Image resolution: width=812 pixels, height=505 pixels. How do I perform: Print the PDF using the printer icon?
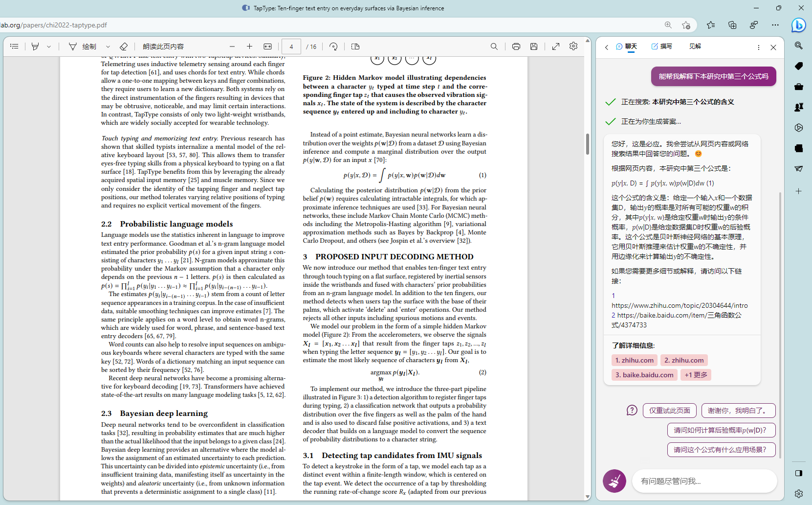516,46
